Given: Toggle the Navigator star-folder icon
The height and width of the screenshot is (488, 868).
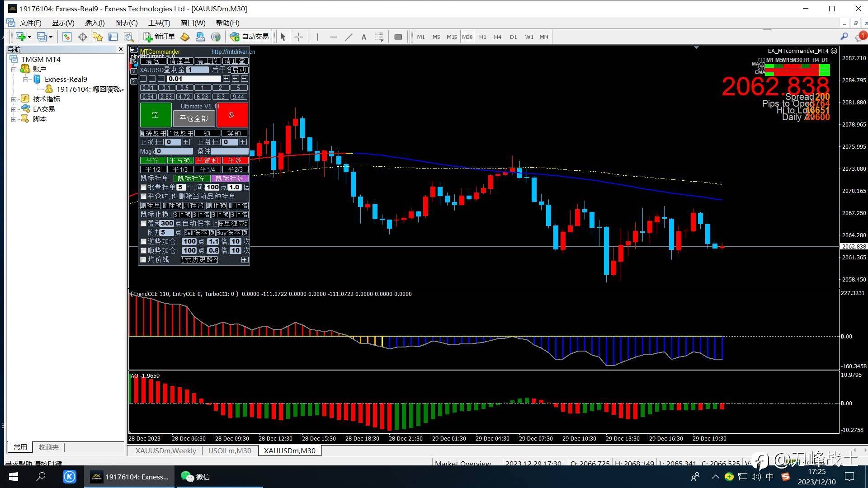Looking at the screenshot, I should click(98, 37).
